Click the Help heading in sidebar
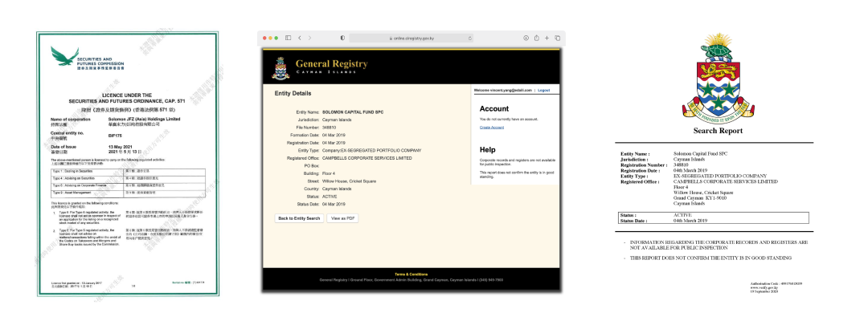The height and width of the screenshot is (321, 868). pyautogui.click(x=487, y=150)
